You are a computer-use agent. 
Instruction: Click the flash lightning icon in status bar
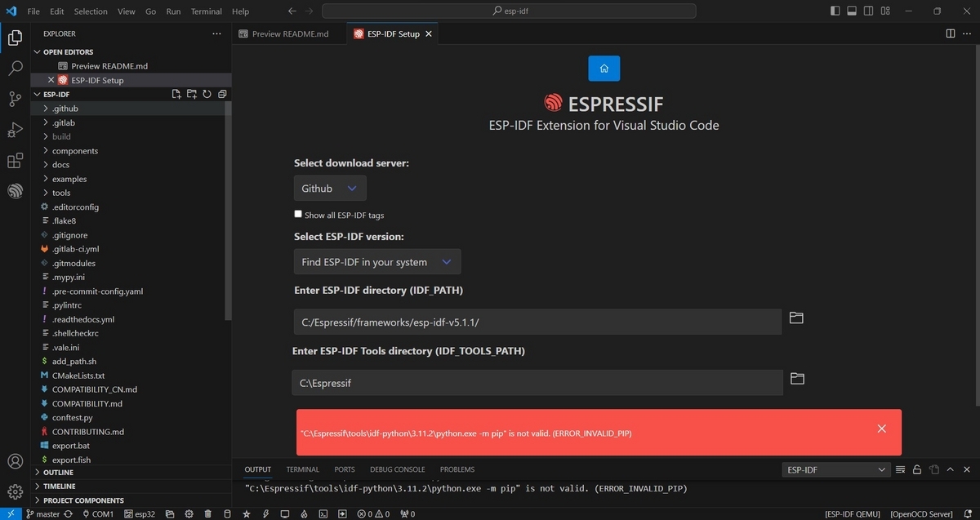265,514
